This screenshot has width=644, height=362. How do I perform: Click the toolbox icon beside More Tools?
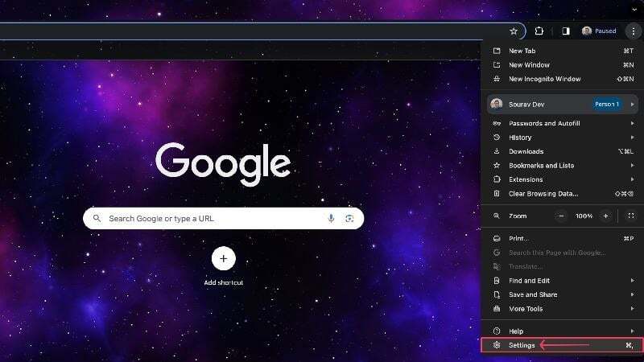pyautogui.click(x=497, y=309)
